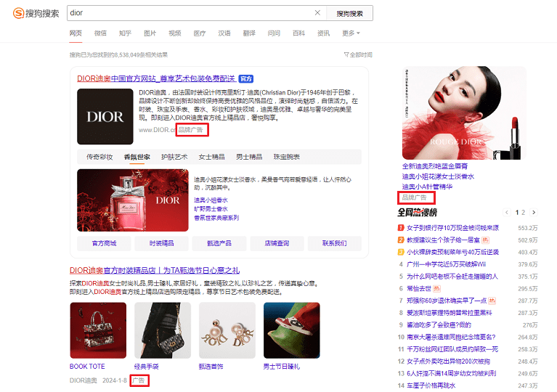Viewport: 557px width, 392px height.
Task: Click the Sogou search logo
Action: 36,13
